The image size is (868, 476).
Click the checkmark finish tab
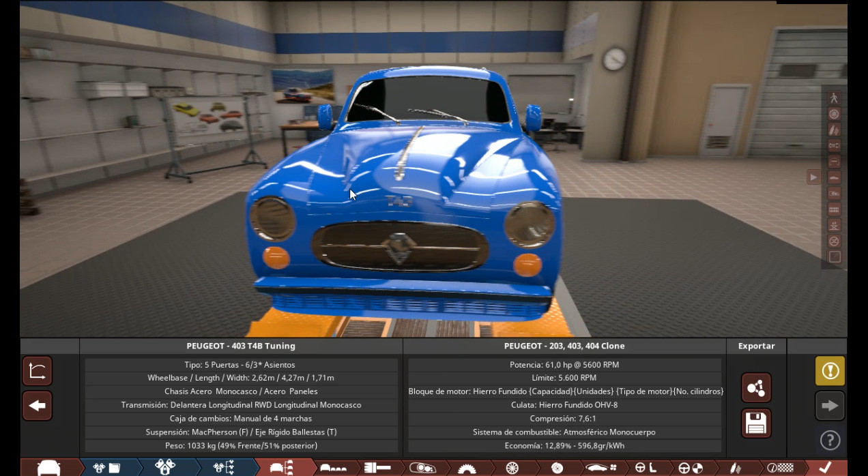coord(825,467)
